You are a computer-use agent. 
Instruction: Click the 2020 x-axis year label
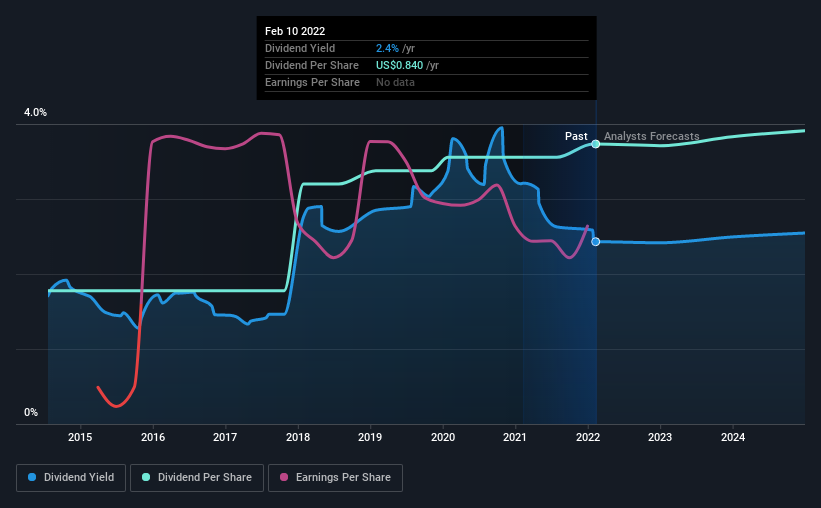pos(442,437)
